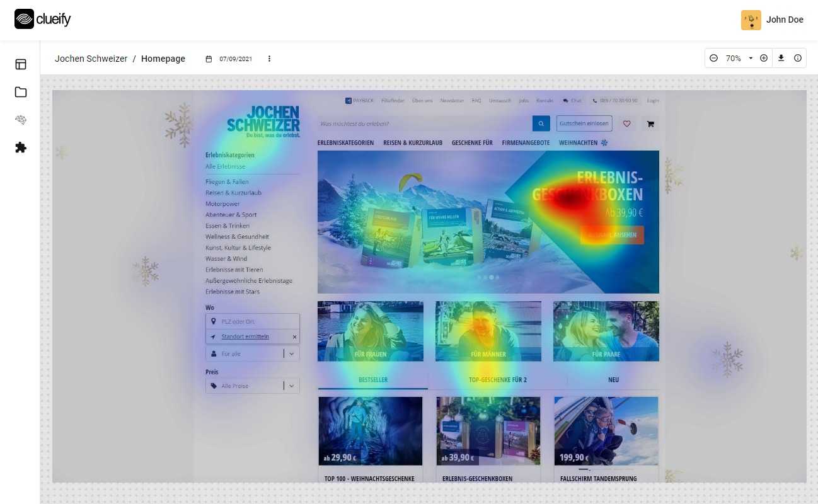The image size is (818, 504).
Task: Click the brain analysis icon in sidebar
Action: (21, 120)
